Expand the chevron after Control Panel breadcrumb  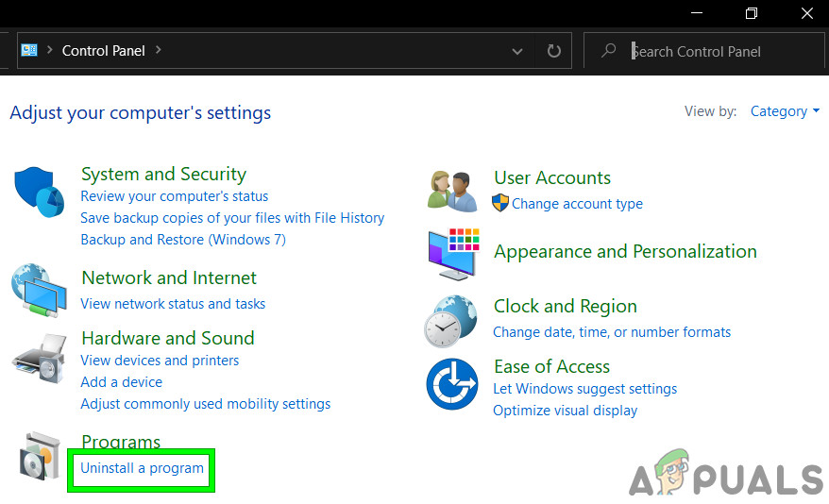coord(158,50)
